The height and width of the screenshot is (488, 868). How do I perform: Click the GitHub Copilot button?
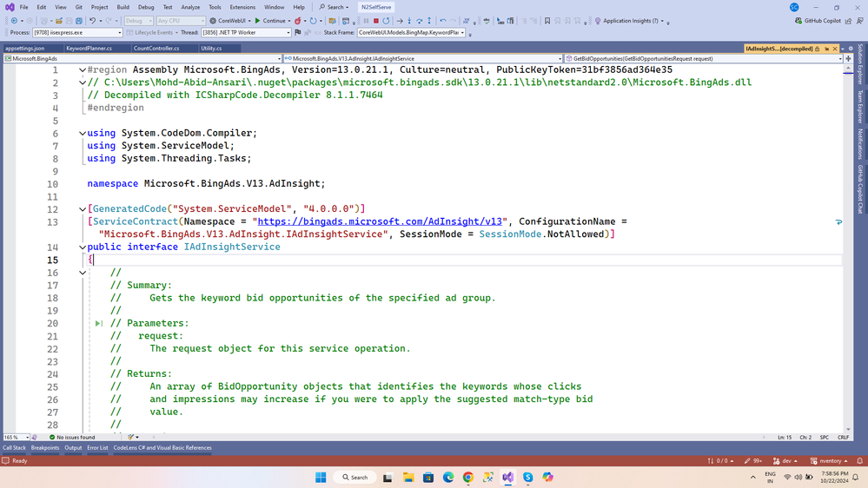point(818,21)
